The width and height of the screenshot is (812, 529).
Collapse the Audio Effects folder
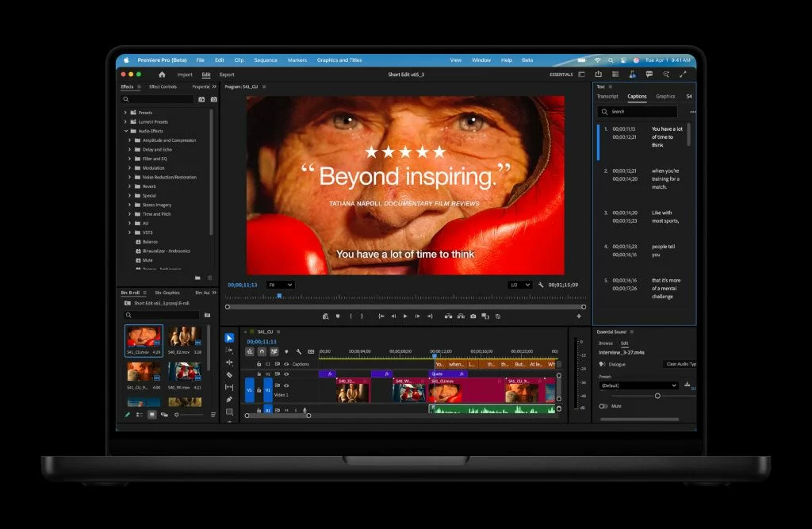[x=125, y=131]
